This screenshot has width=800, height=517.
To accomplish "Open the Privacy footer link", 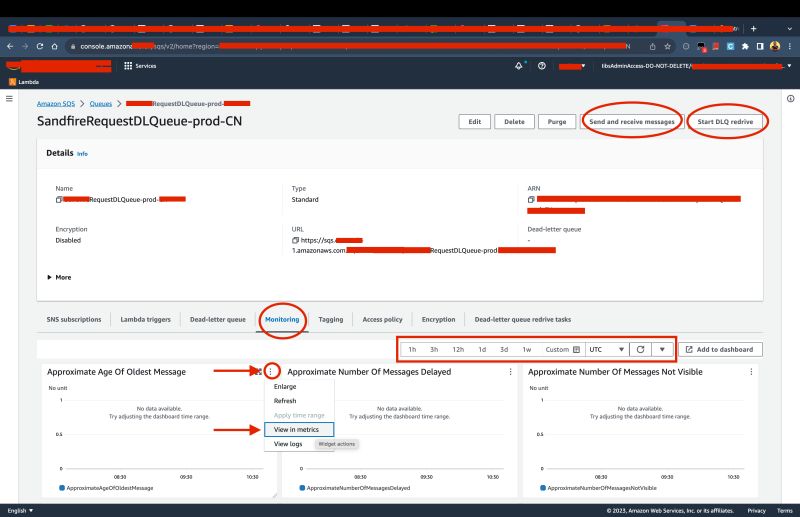I will point(757,510).
